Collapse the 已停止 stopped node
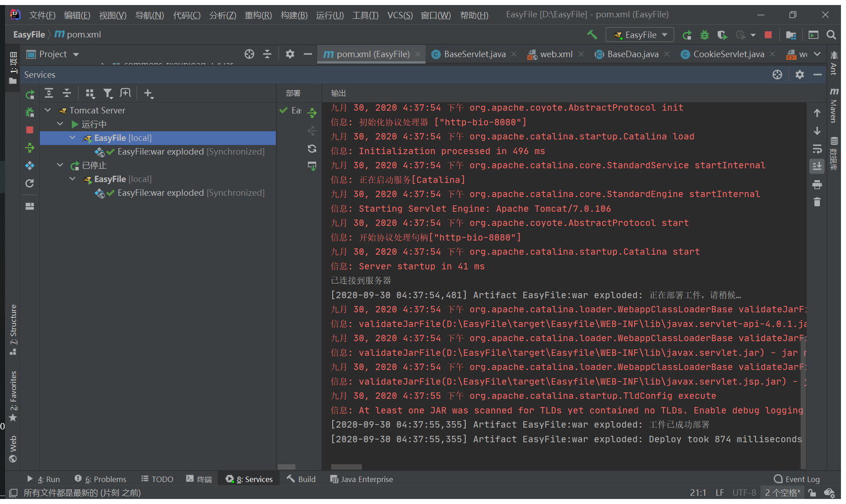The width and height of the screenshot is (846, 504). coord(60,165)
